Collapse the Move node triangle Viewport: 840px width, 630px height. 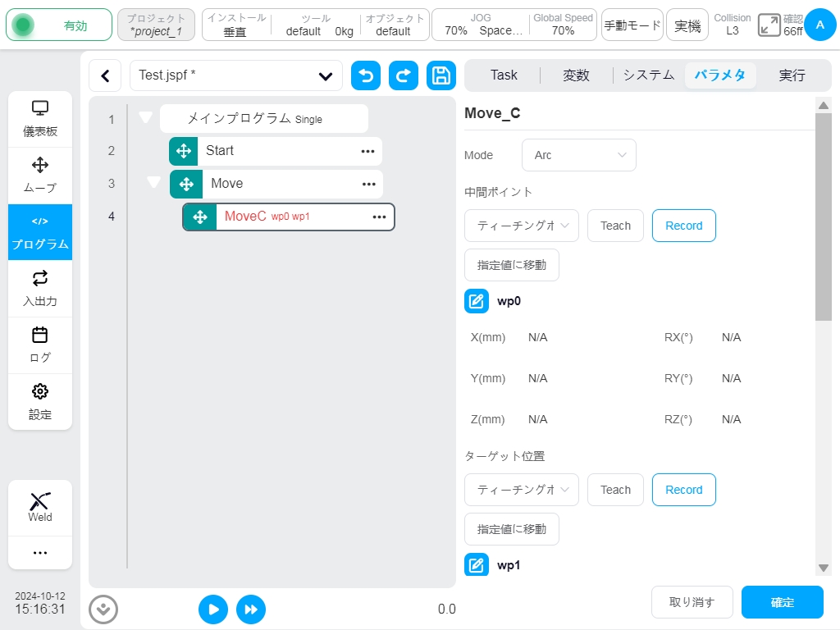[153, 183]
